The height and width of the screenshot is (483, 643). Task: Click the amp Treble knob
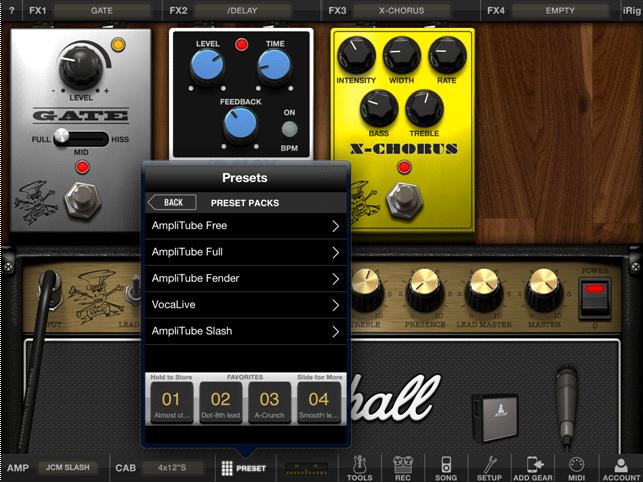tap(367, 290)
